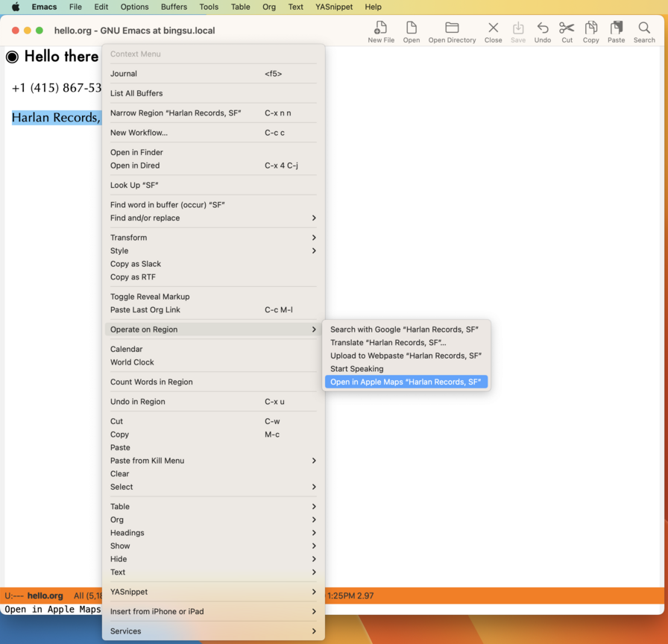The image size is (668, 644).
Task: Select Copy as RTF
Action: click(213, 277)
